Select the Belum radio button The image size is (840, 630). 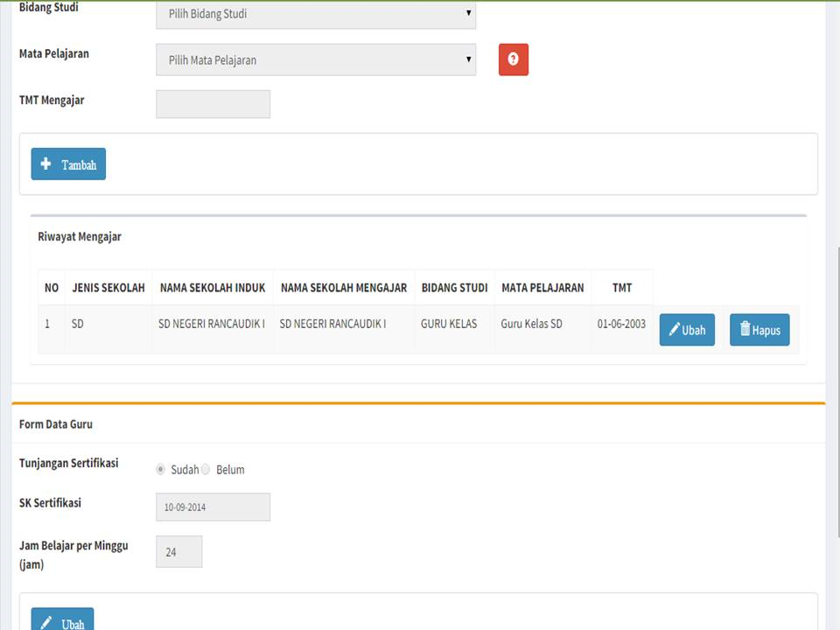coord(205,469)
